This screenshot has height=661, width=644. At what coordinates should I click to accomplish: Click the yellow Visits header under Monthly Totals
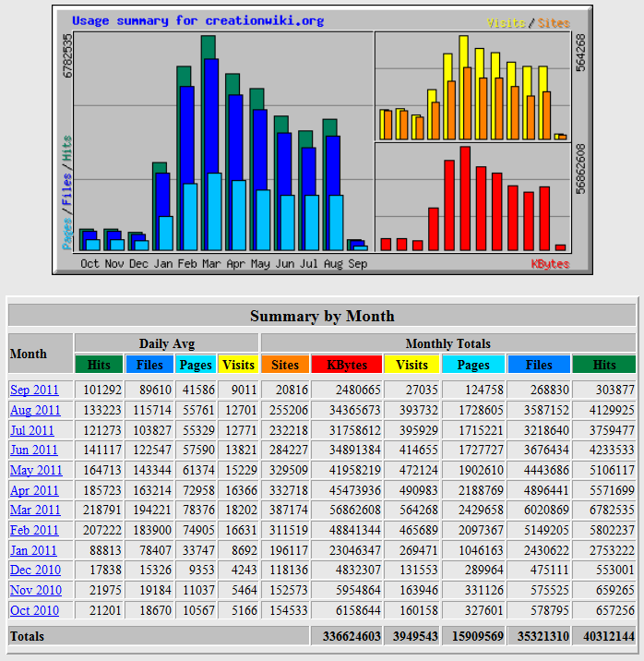(x=411, y=365)
